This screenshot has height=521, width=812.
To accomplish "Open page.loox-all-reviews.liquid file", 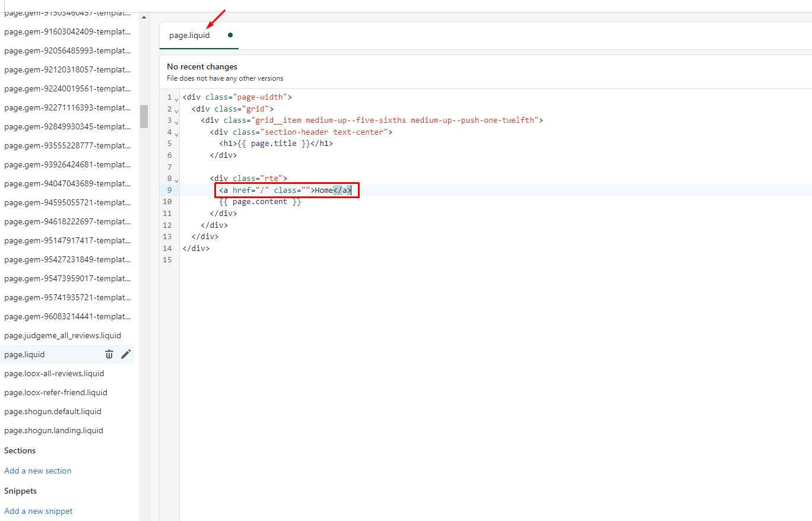I will point(54,373).
